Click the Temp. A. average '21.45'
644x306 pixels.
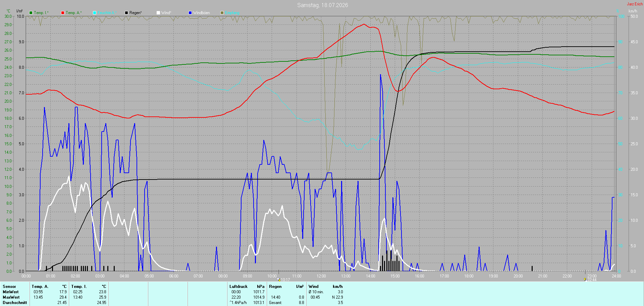(x=62, y=303)
